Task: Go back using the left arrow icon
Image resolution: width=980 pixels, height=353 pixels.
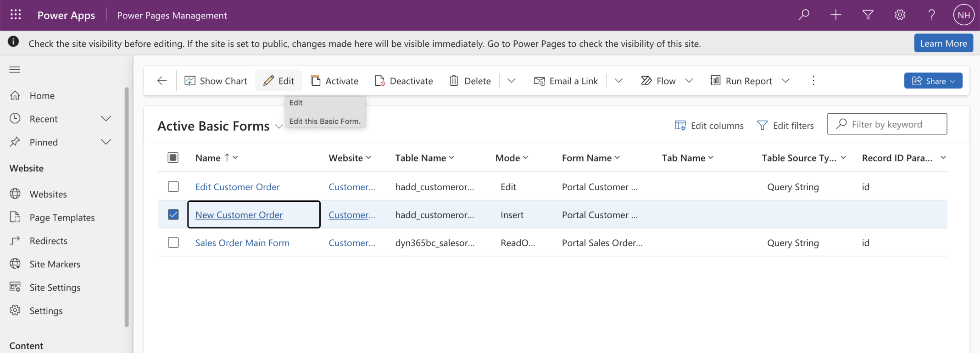Action: point(162,81)
